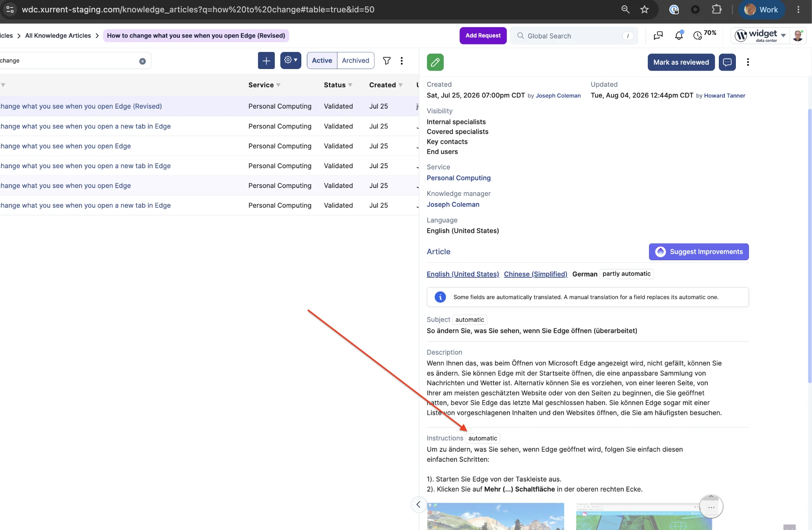Sort the list by the Status column
This screenshot has width=812, height=530.
point(338,85)
